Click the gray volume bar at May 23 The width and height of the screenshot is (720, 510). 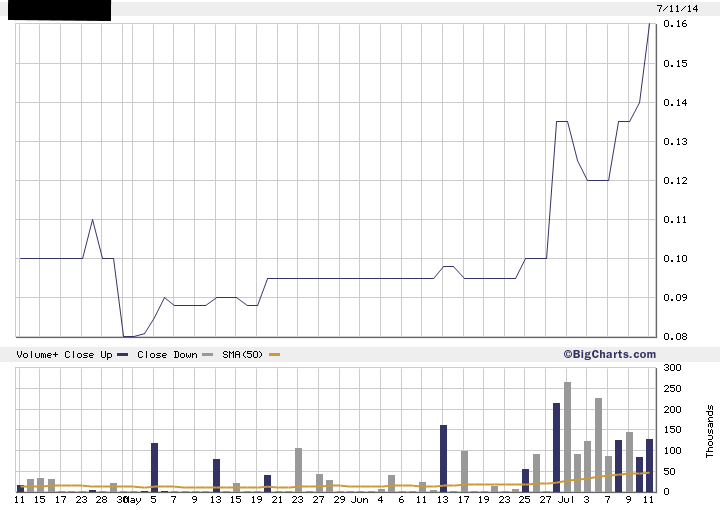tap(298, 469)
